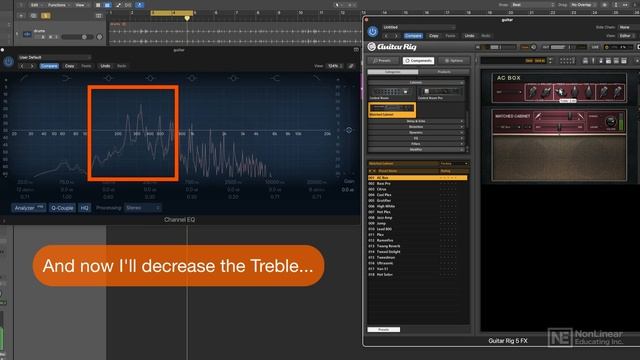Switch to the Presets tab in Guitar Rig
Viewport: 640px width, 360px height.
pyautogui.click(x=382, y=60)
